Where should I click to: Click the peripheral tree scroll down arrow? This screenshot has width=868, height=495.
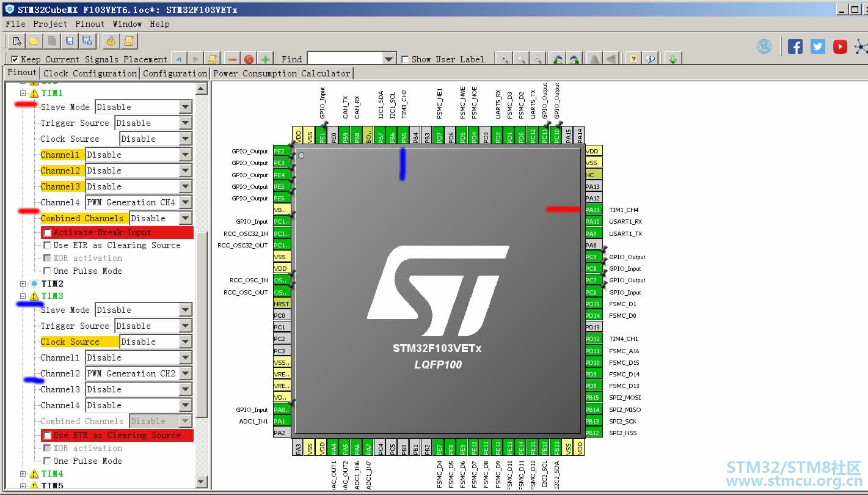[202, 482]
